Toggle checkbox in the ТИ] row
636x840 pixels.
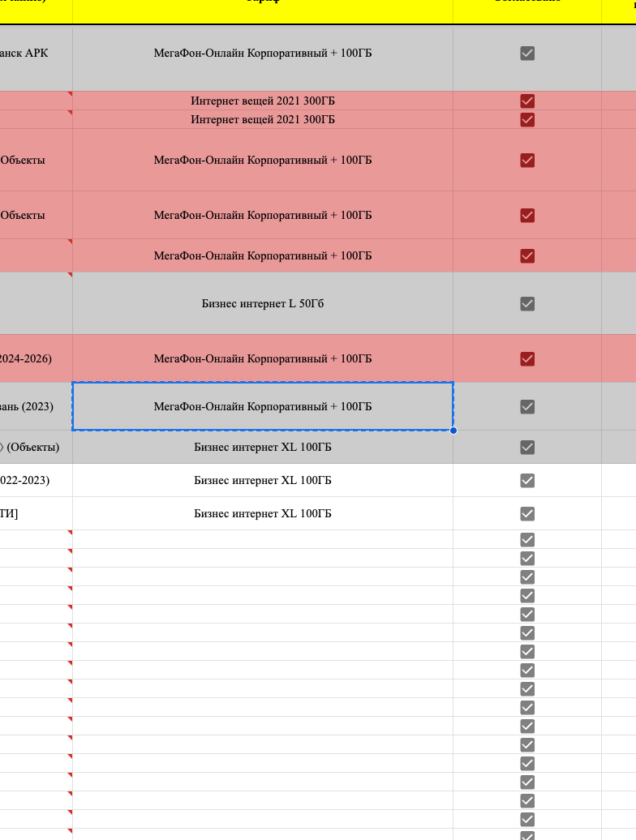[x=527, y=513]
